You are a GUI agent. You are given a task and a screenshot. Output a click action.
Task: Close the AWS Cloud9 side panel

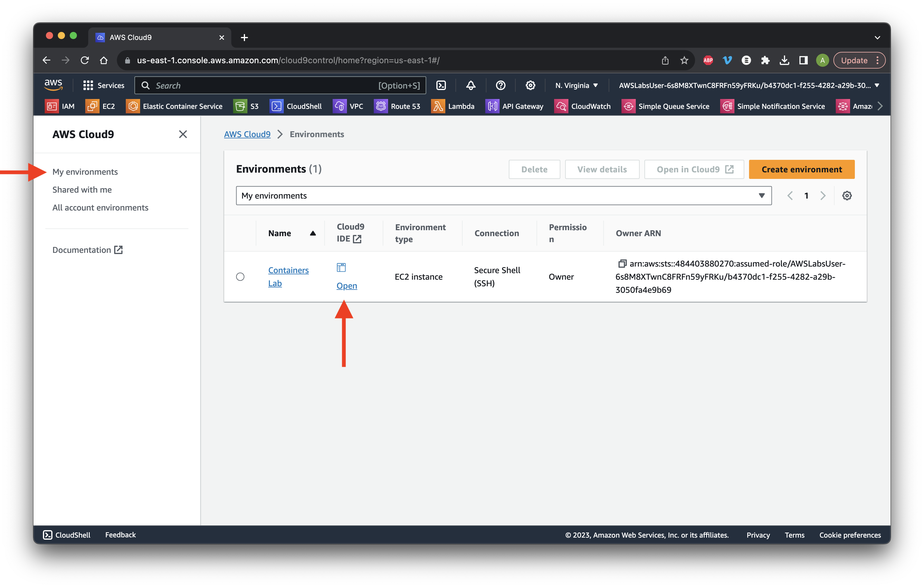coord(183,134)
